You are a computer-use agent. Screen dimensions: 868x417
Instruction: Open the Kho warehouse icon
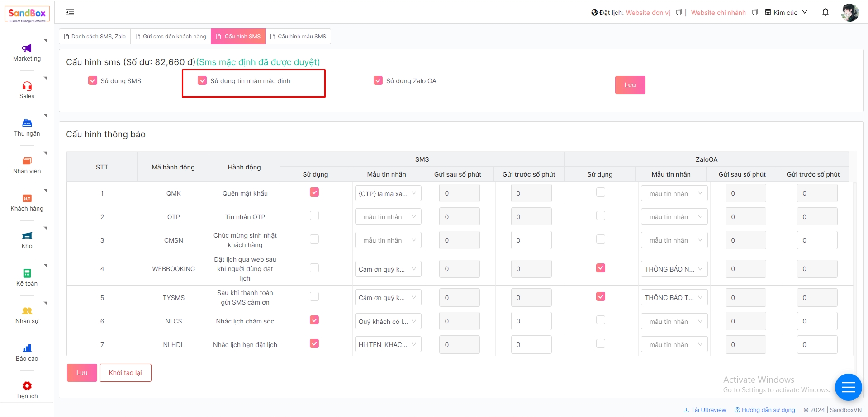pos(27,236)
